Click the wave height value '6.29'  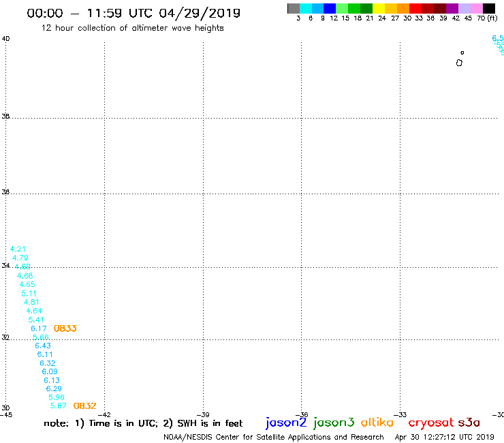(x=54, y=388)
